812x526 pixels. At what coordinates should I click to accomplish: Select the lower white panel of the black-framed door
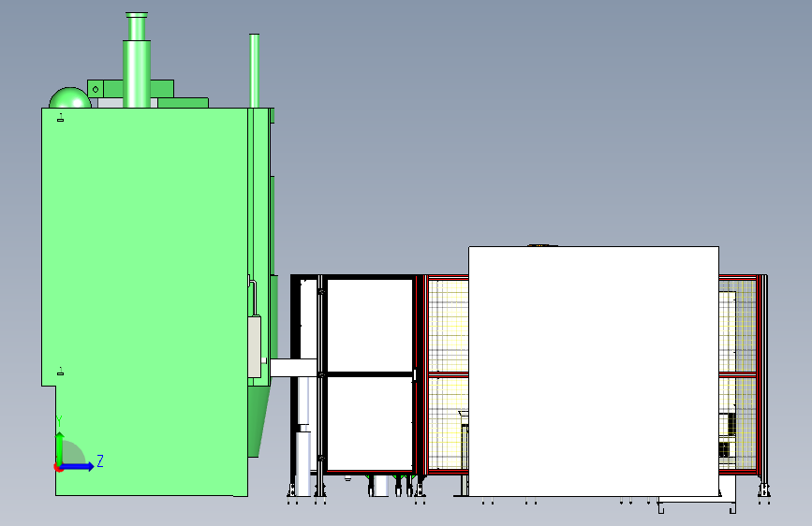pyautogui.click(x=370, y=423)
